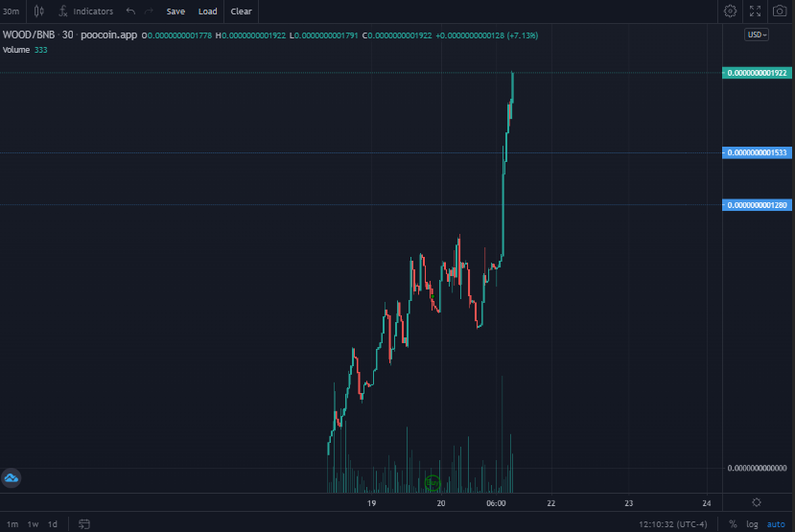
Task: Undo the last chart action
Action: (x=130, y=12)
